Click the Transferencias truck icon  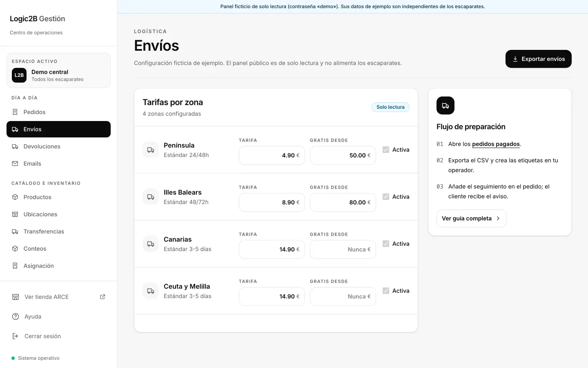[x=15, y=231]
